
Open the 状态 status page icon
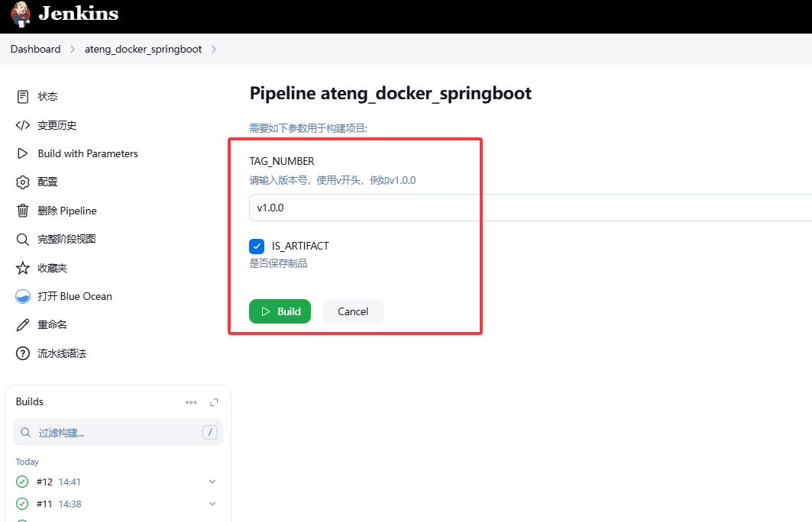[x=23, y=97]
